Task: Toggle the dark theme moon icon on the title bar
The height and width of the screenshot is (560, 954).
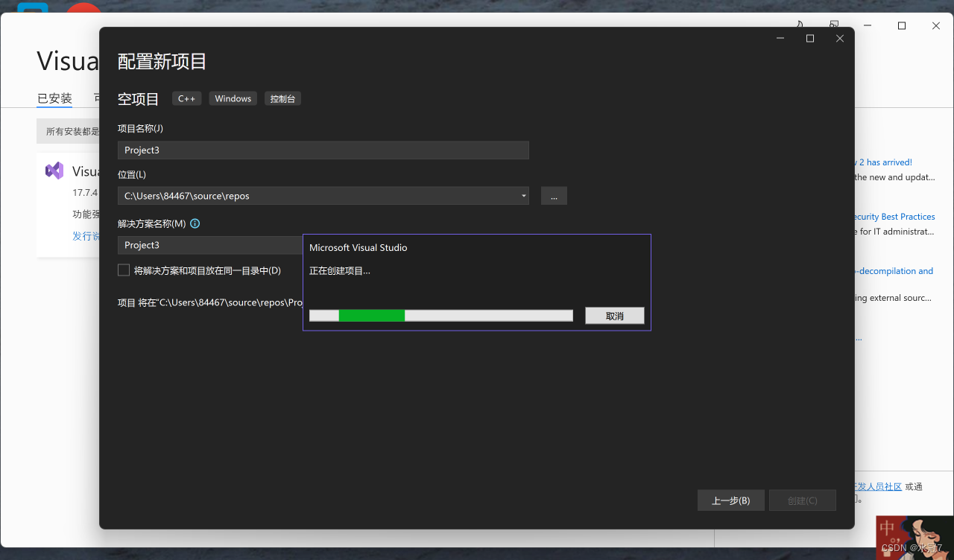Action: click(799, 25)
